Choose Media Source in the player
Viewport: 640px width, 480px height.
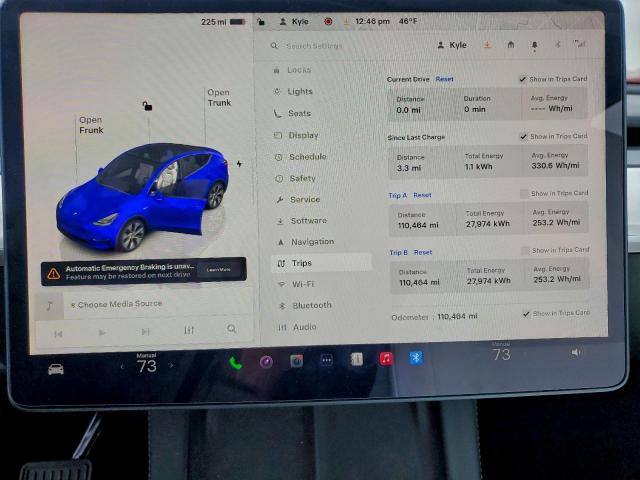[117, 304]
